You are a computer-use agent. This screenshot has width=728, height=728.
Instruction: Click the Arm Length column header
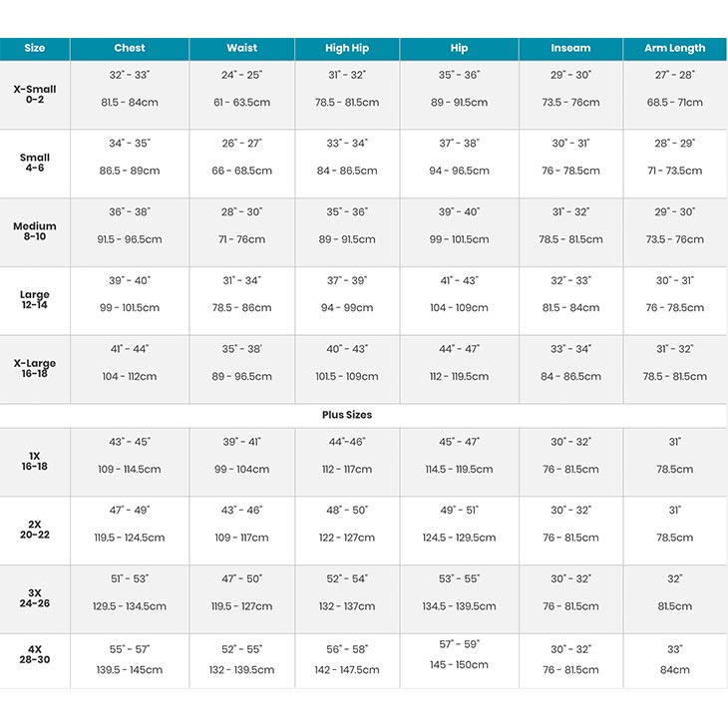click(x=674, y=48)
